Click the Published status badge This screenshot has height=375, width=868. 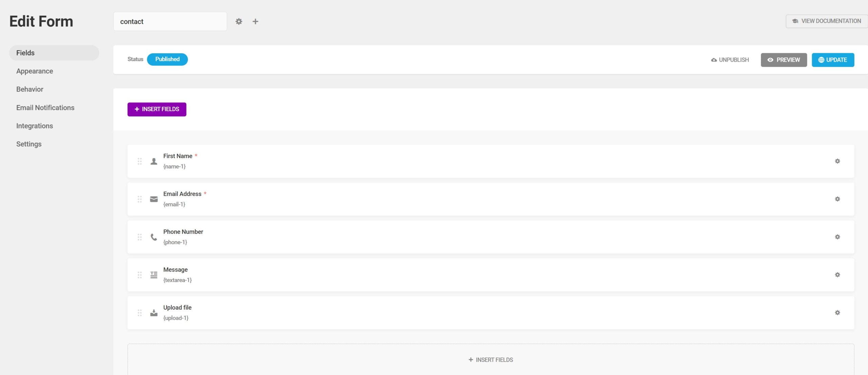167,59
